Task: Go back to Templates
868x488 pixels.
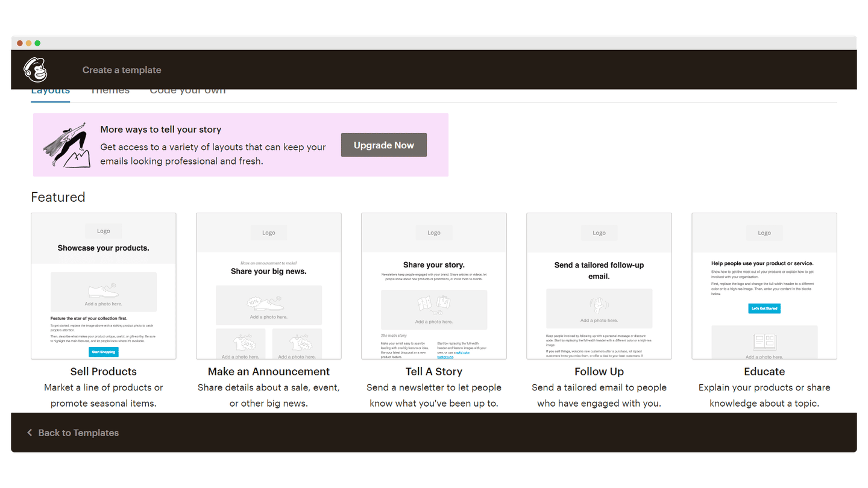Action: pyautogui.click(x=73, y=433)
